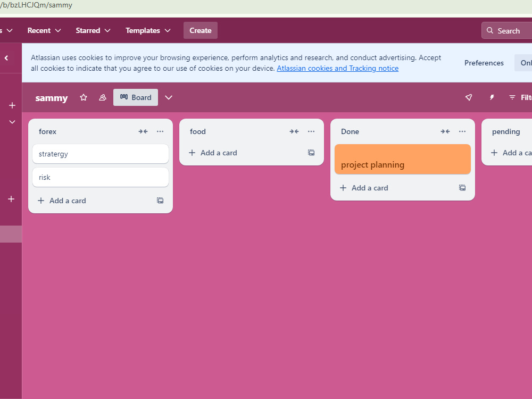The height and width of the screenshot is (399, 532).
Task: Star the sammy board
Action: 84,98
